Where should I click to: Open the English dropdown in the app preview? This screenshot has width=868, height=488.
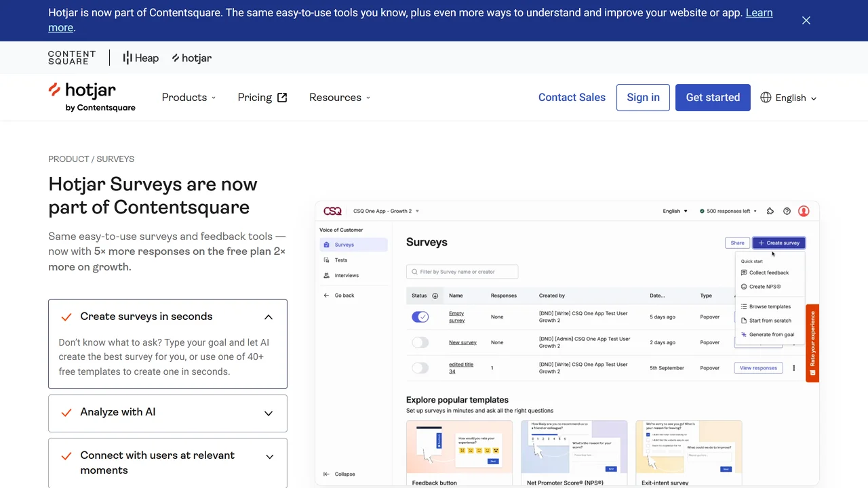675,211
